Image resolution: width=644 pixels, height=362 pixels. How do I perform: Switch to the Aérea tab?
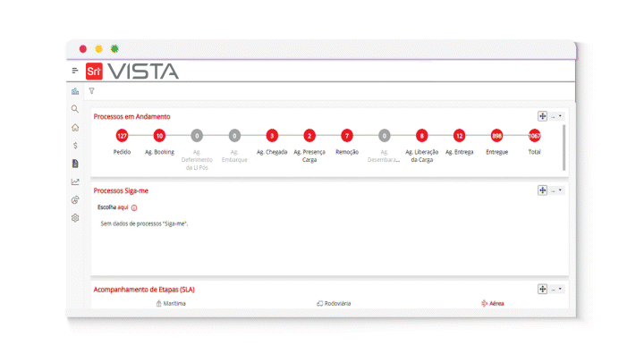pyautogui.click(x=492, y=304)
